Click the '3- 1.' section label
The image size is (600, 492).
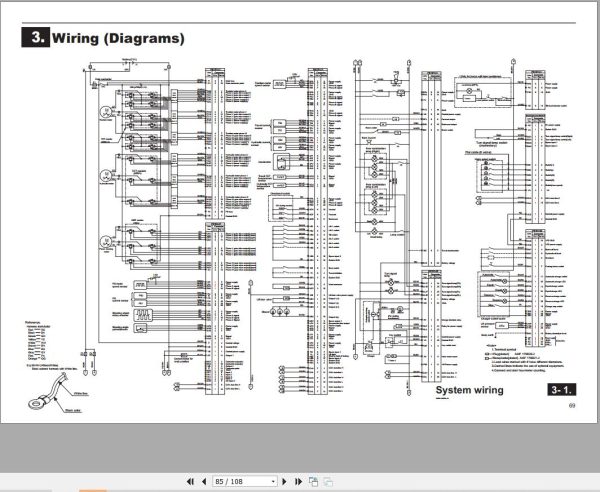coord(561,390)
